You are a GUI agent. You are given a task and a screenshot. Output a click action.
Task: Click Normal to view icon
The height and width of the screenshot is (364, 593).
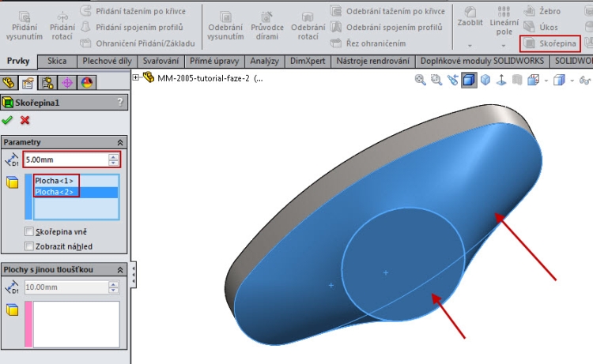tap(501, 80)
